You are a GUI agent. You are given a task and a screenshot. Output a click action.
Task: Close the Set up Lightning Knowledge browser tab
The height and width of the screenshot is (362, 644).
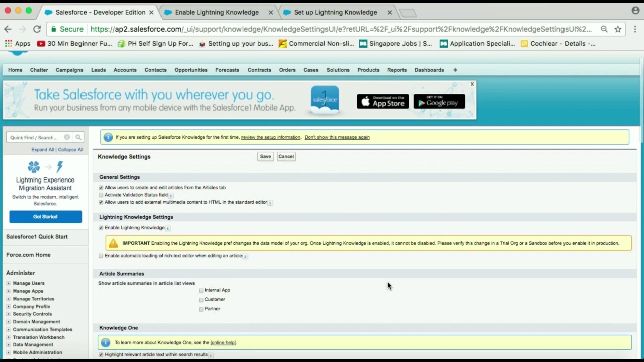[x=390, y=12]
